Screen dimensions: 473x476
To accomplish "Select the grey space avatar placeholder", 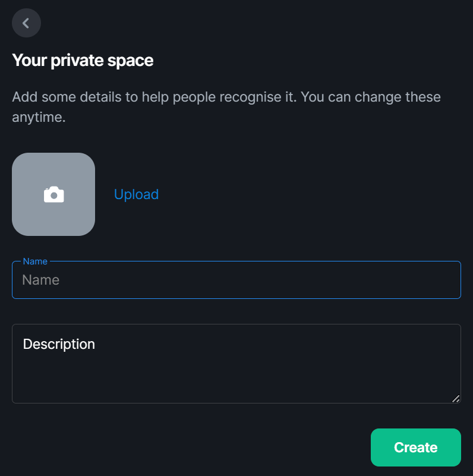I will 53,194.
